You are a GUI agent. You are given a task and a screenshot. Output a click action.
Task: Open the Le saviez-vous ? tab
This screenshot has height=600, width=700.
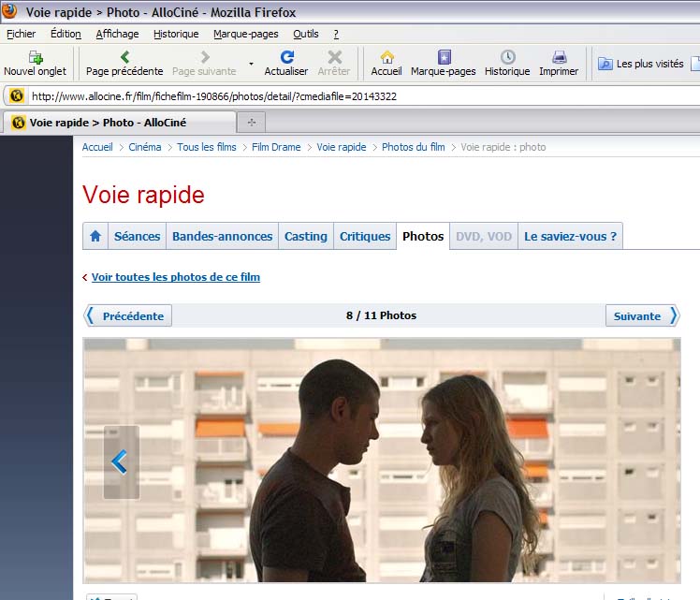pyautogui.click(x=571, y=236)
